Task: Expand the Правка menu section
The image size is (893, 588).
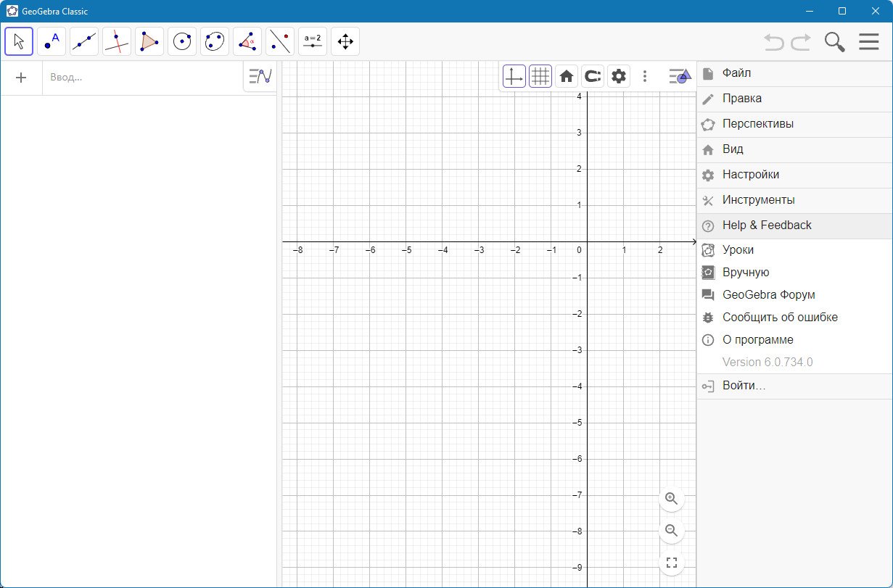Action: click(795, 99)
